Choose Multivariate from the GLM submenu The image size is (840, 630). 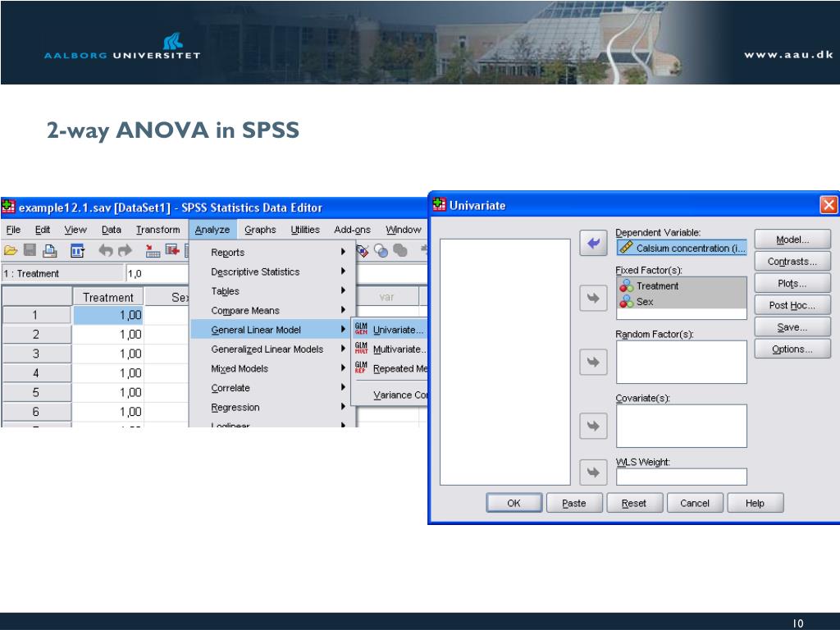[x=390, y=349]
